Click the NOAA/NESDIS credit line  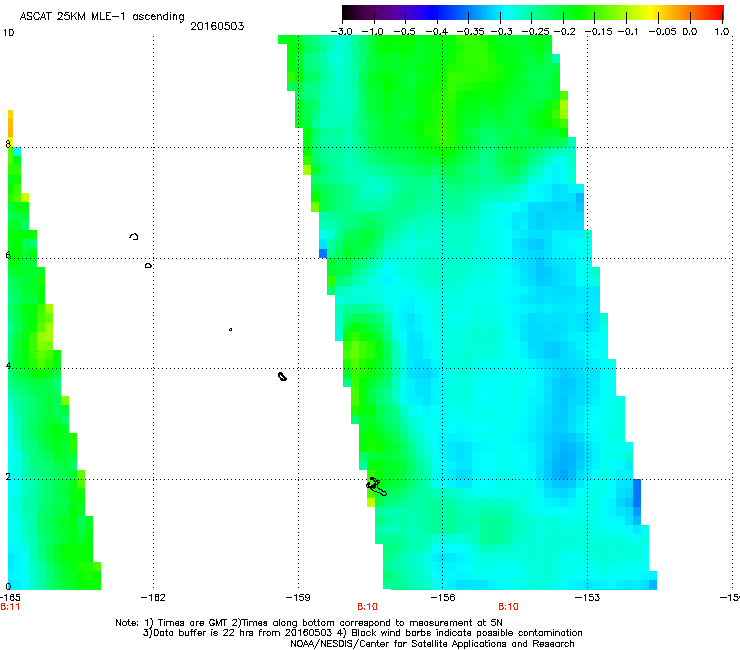point(432,644)
